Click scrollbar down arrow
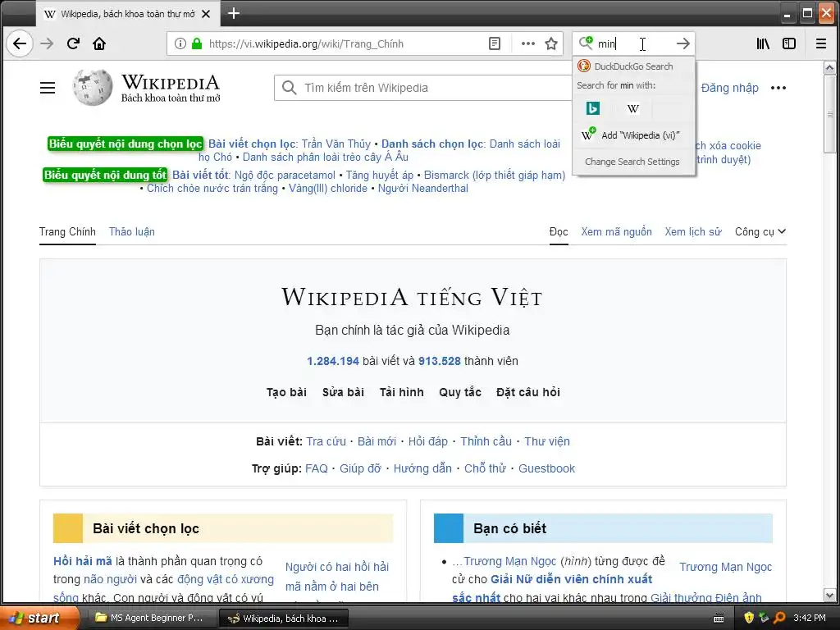 tap(829, 596)
